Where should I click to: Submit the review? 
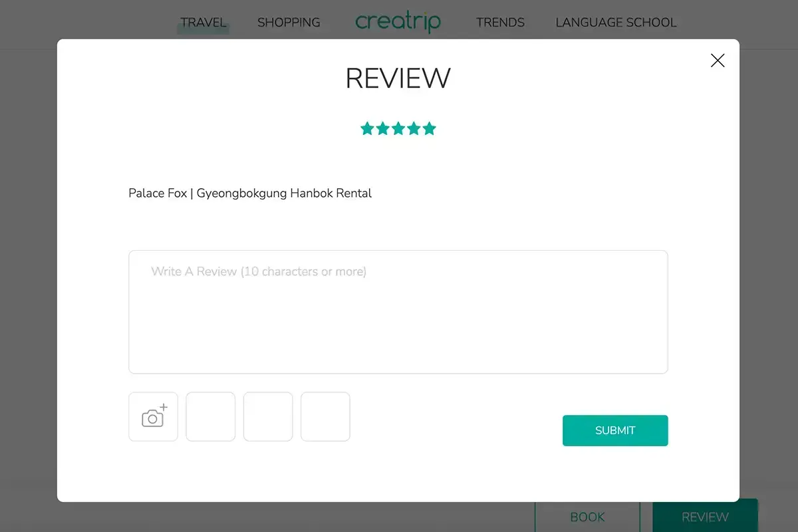click(615, 430)
